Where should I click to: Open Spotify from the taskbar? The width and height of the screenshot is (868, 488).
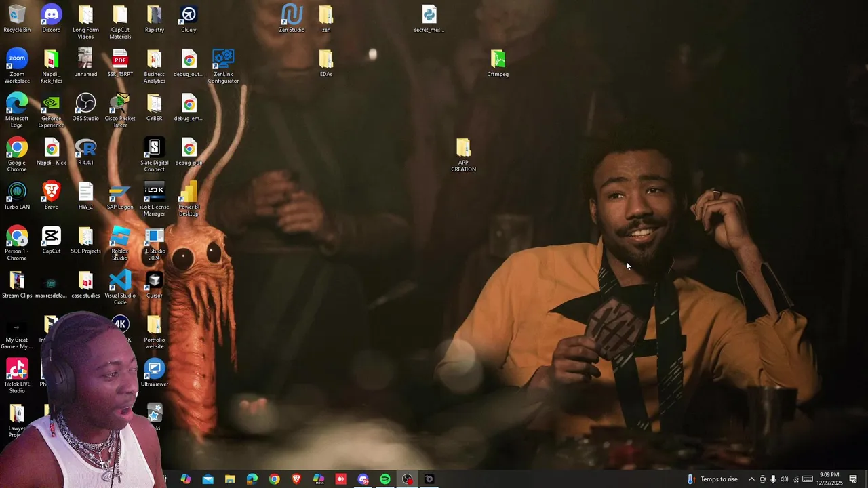(x=385, y=479)
